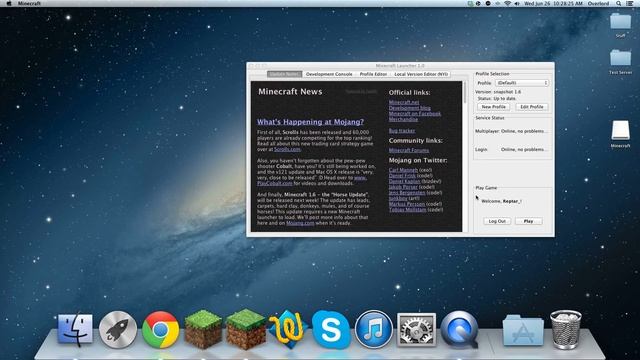Screen dimensions: 640x360
Task: Switch to the Development Console tab
Action: click(329, 74)
